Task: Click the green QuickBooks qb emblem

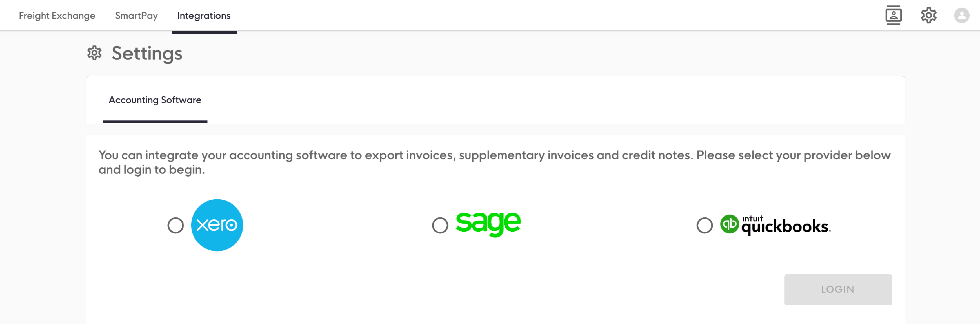Action: [x=729, y=224]
